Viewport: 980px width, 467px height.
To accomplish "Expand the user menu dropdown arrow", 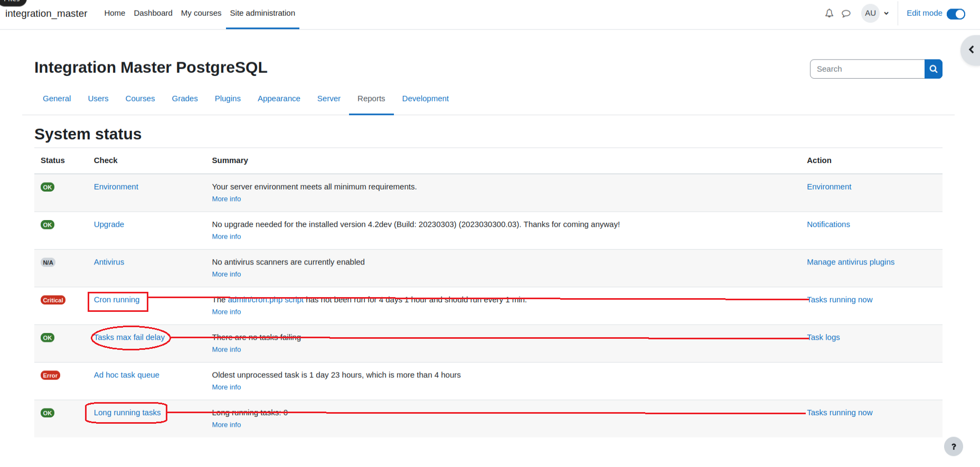I will coord(887,14).
